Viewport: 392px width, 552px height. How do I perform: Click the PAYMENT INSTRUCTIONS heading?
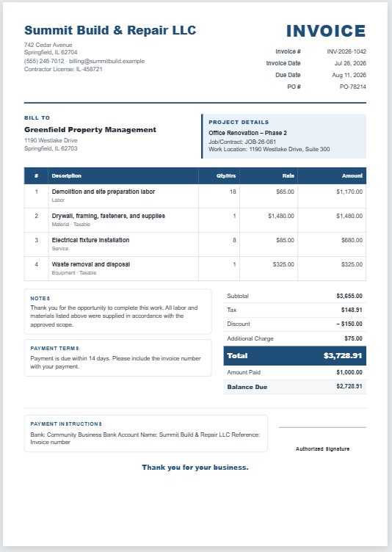point(66,424)
